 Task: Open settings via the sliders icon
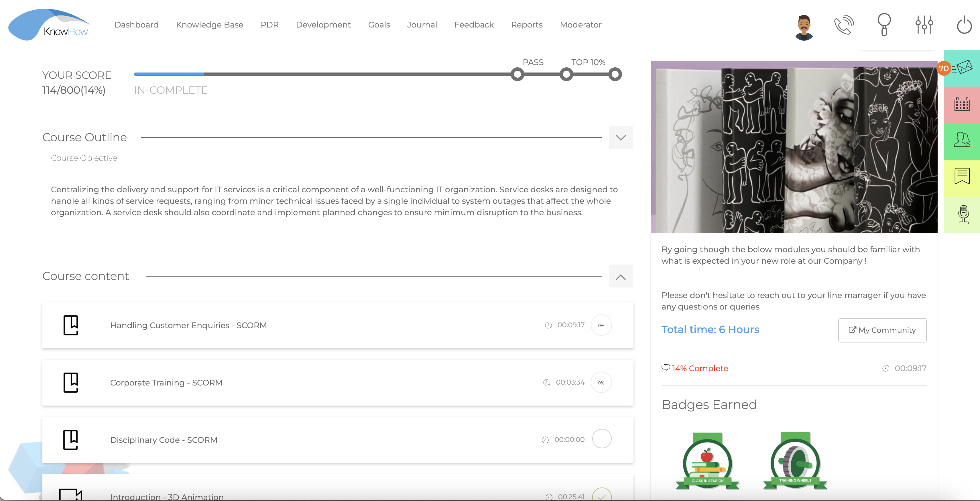click(924, 25)
